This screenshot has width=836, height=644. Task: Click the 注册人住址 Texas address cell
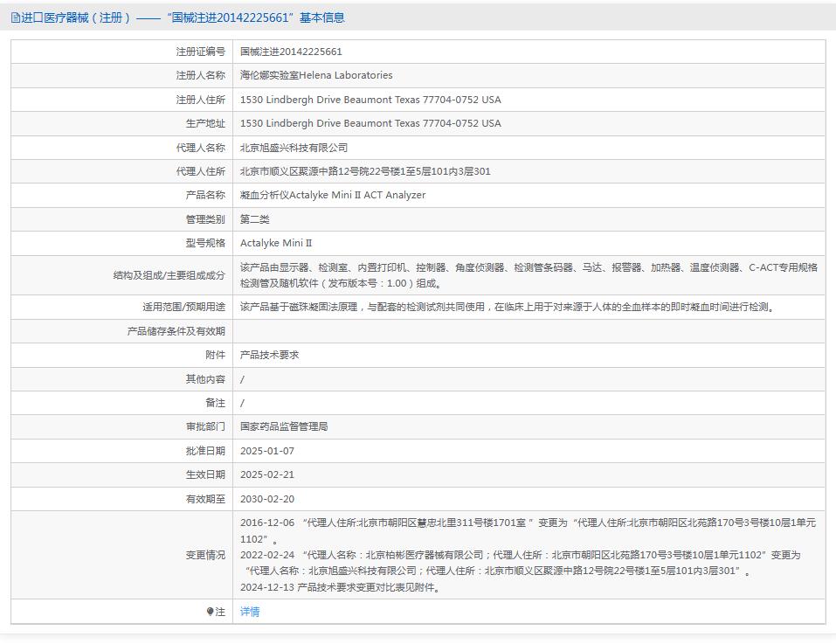370,100
